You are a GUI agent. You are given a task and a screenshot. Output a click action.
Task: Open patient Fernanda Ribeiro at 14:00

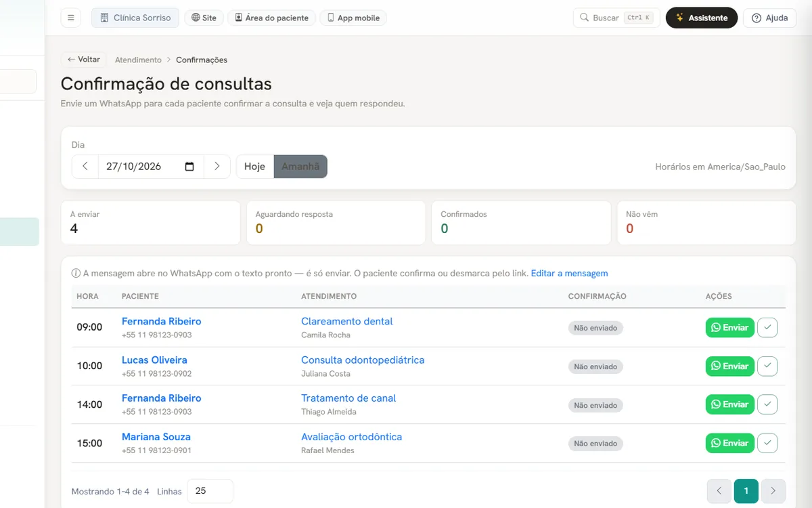161,398
